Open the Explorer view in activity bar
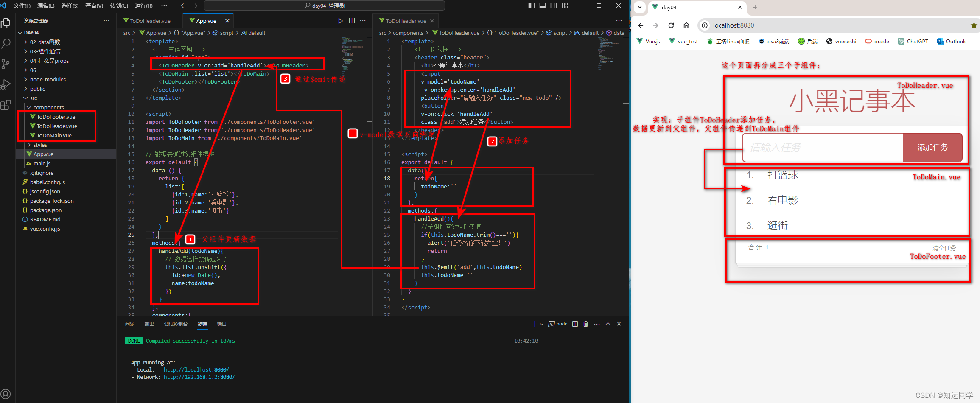 coord(6,23)
